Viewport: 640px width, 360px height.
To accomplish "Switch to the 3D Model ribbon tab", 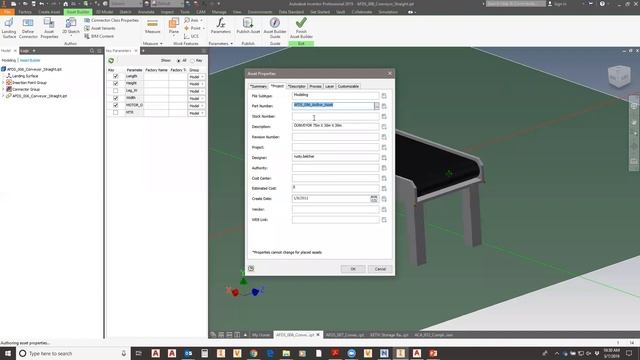I will click(x=105, y=12).
